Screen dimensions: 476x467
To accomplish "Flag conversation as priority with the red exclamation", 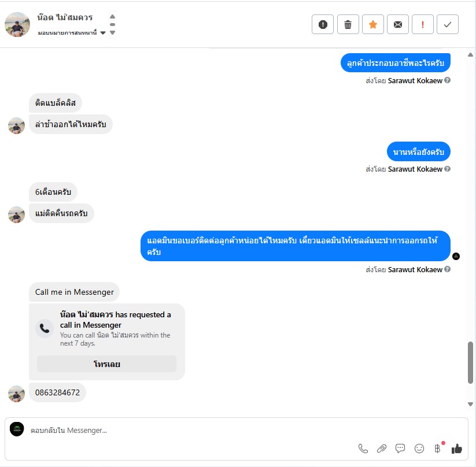I will tap(423, 24).
